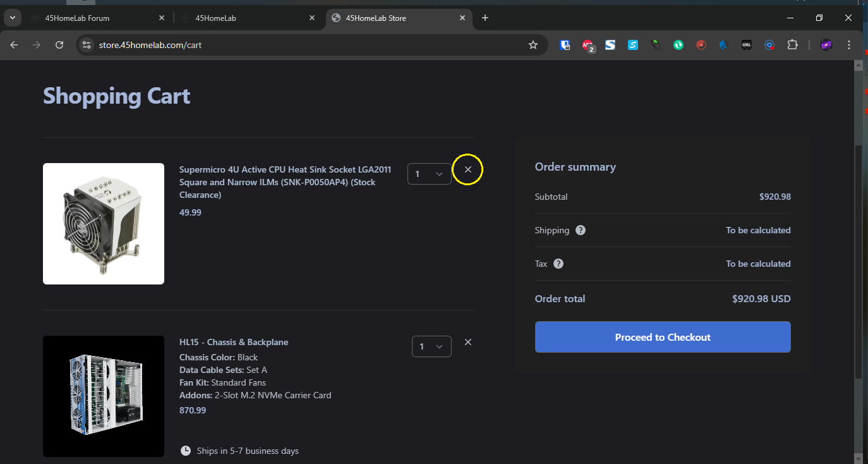The width and height of the screenshot is (868, 464).
Task: Open a new browser tab
Action: (x=485, y=18)
